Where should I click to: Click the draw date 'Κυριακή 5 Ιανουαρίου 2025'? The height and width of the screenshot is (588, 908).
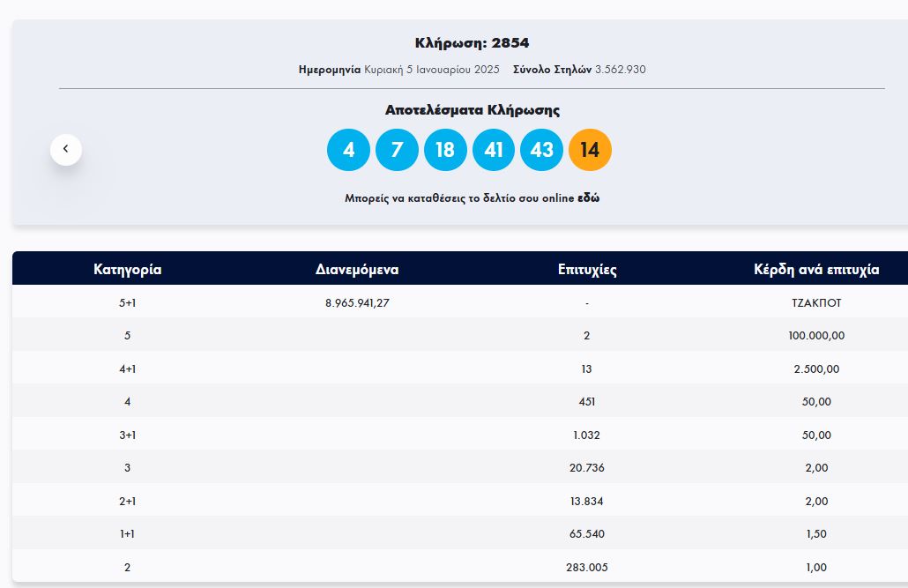tap(432, 70)
